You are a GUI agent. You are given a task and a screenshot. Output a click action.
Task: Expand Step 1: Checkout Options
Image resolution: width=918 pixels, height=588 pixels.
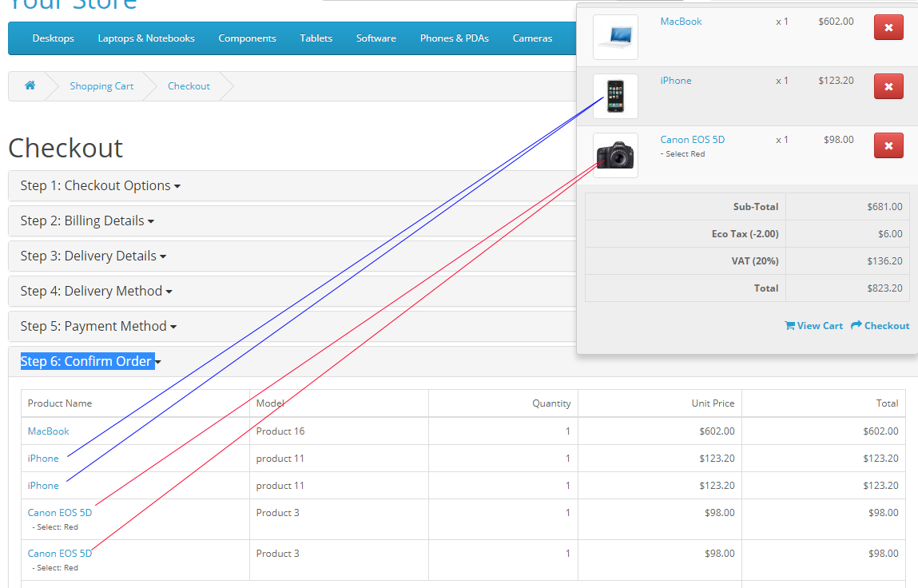[x=100, y=185]
